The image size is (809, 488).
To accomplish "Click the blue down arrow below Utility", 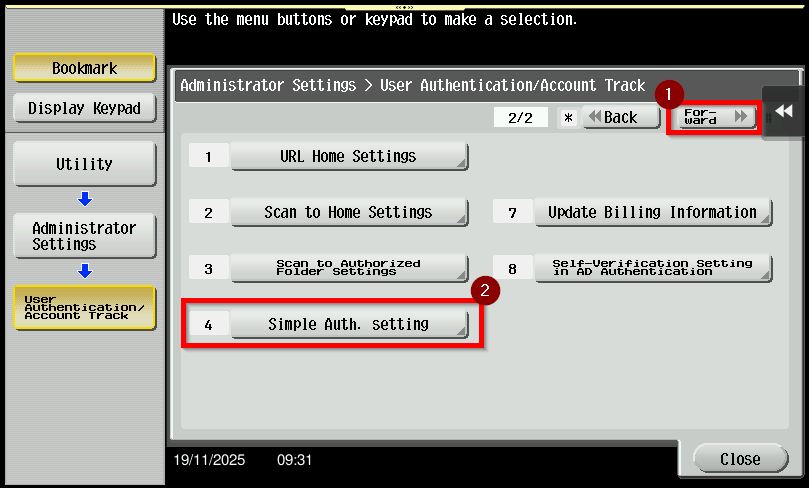I will coord(85,199).
